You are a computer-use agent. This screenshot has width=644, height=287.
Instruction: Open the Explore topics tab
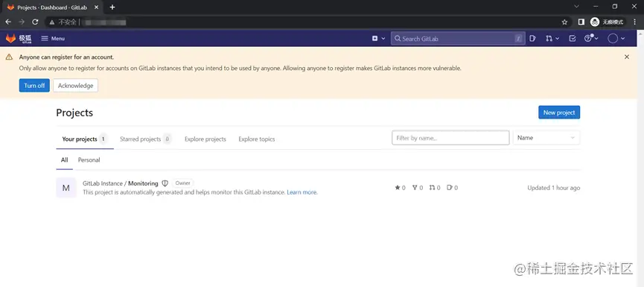coord(257,139)
